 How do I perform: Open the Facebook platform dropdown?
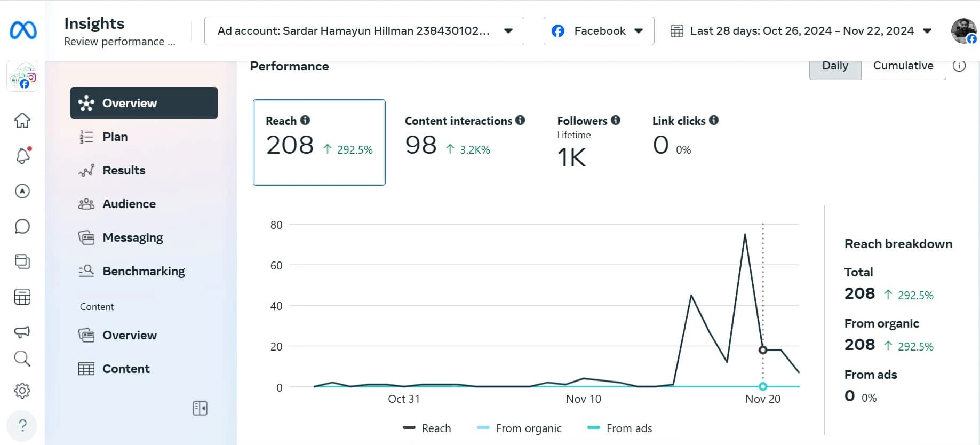[x=599, y=31]
